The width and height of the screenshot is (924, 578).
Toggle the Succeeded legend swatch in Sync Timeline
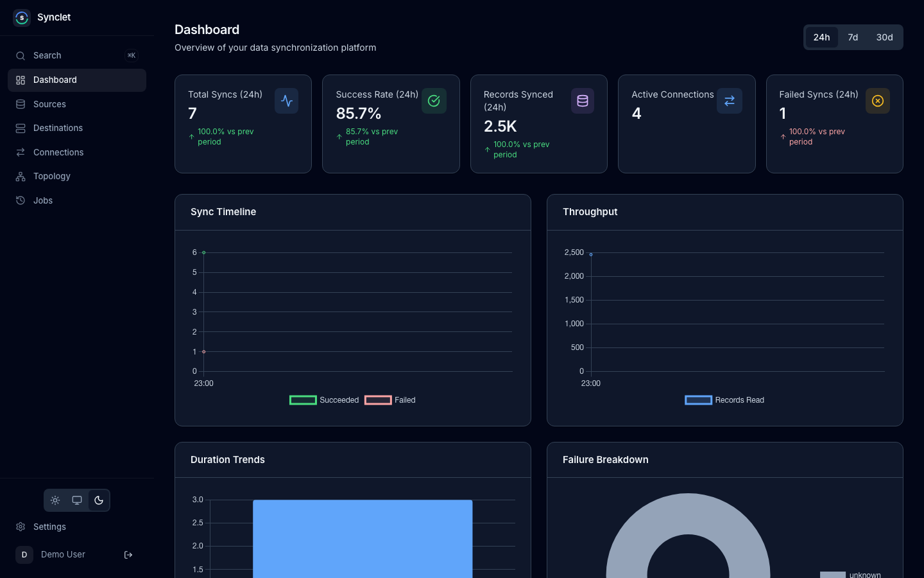tap(303, 400)
